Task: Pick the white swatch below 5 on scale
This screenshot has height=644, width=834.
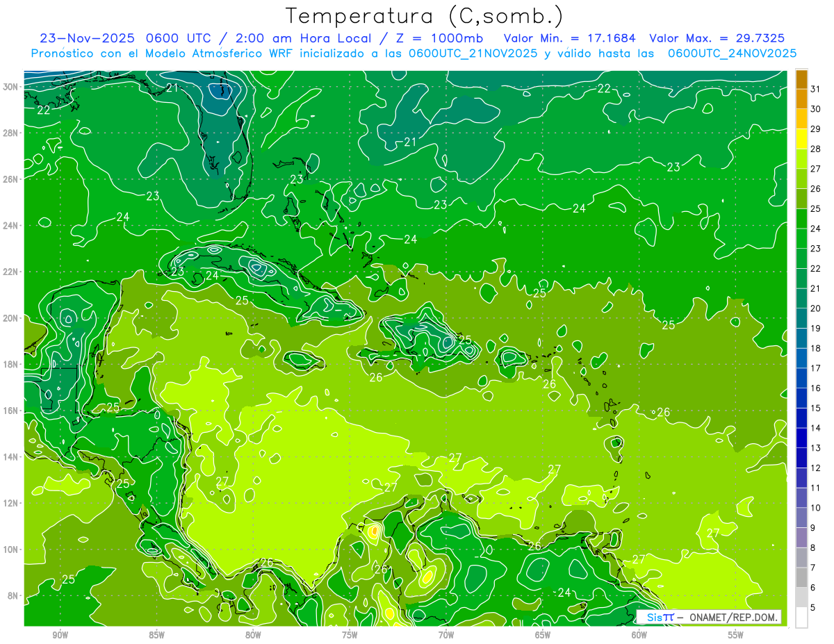Action: [x=801, y=618]
